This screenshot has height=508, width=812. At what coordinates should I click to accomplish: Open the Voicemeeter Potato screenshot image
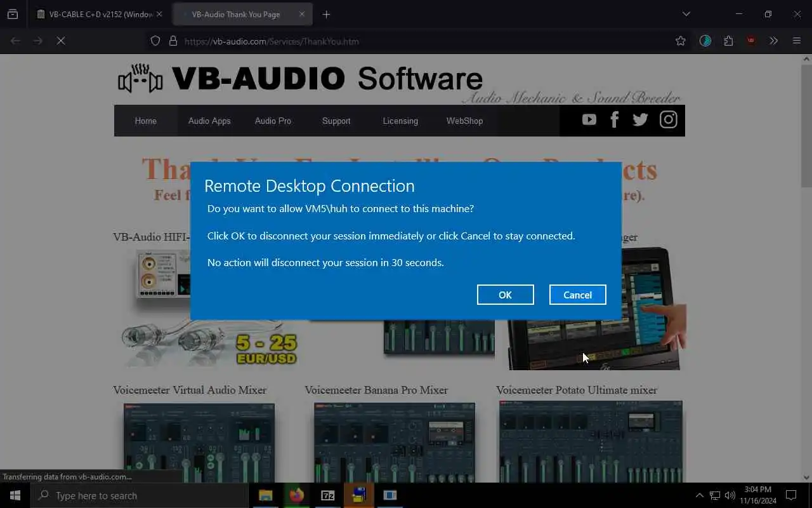pos(591,441)
